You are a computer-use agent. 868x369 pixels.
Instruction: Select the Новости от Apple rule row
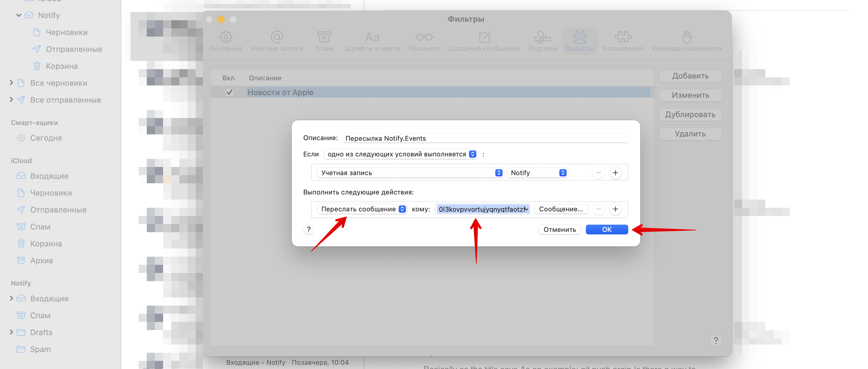[x=432, y=92]
